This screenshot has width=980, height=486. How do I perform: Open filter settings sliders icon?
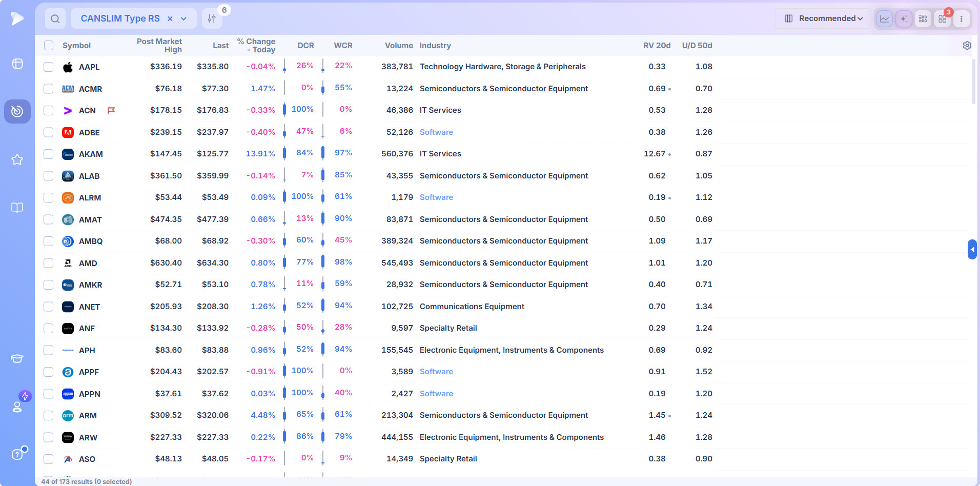tap(212, 18)
